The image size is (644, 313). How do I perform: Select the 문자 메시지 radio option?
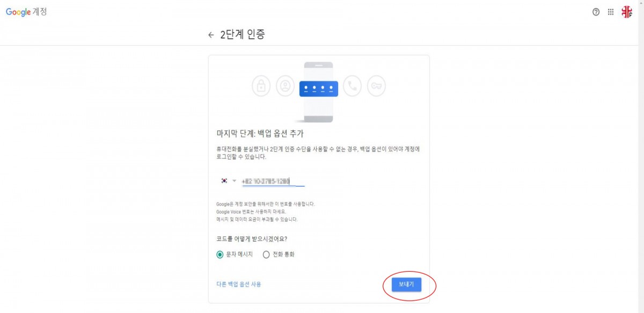(x=220, y=254)
